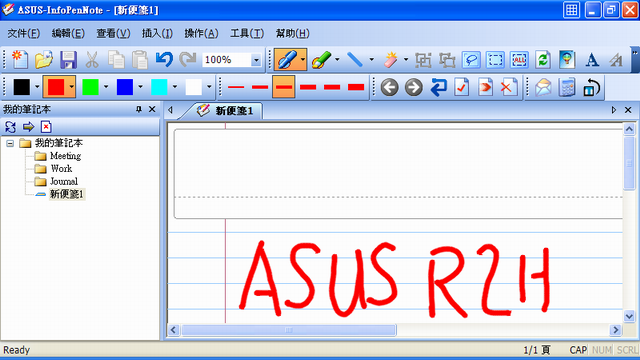
Task: Open the 工具(T) menu
Action: tap(247, 33)
